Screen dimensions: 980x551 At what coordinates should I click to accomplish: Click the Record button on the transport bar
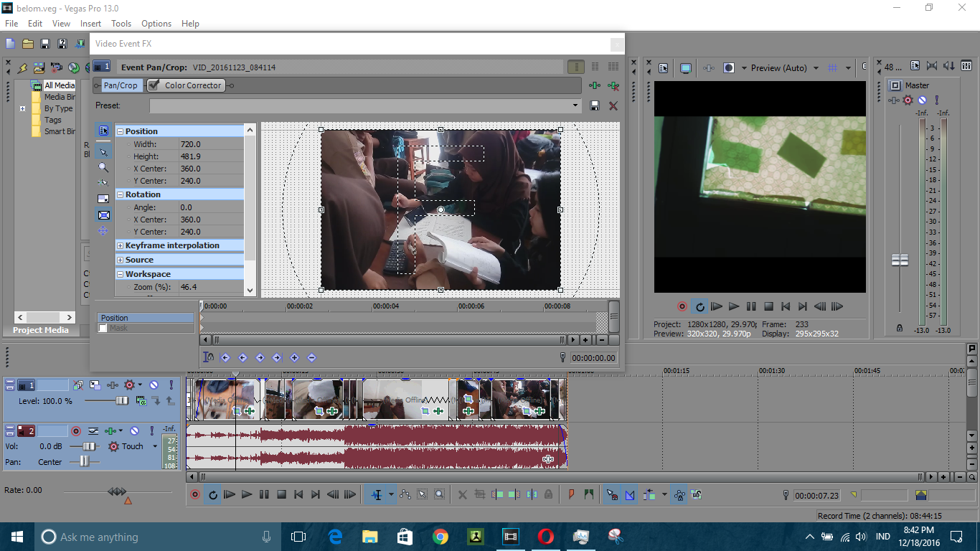194,494
